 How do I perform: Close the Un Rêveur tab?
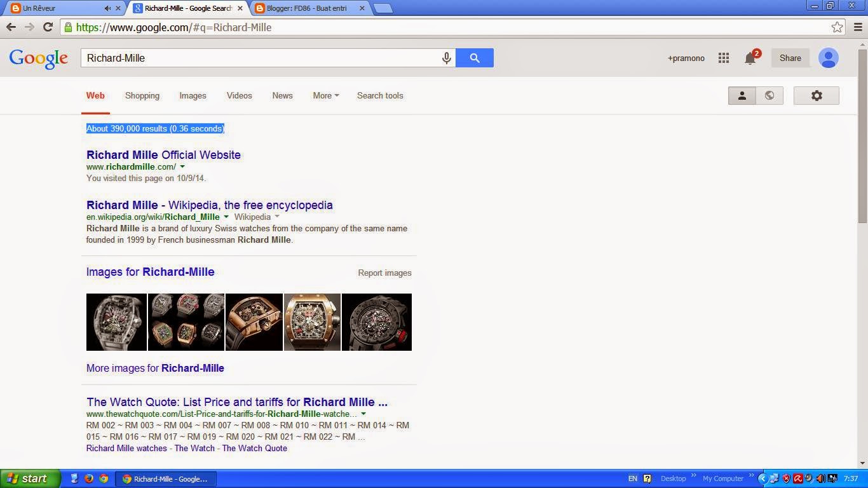(x=118, y=8)
